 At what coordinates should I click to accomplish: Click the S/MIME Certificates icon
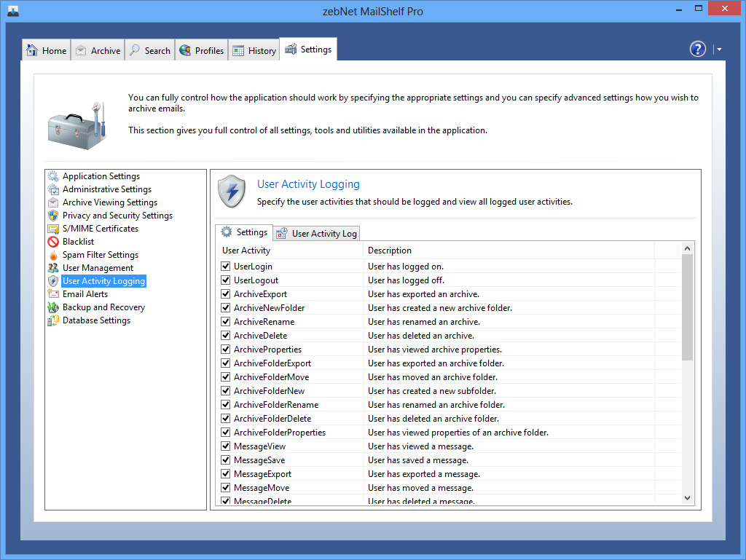click(53, 229)
